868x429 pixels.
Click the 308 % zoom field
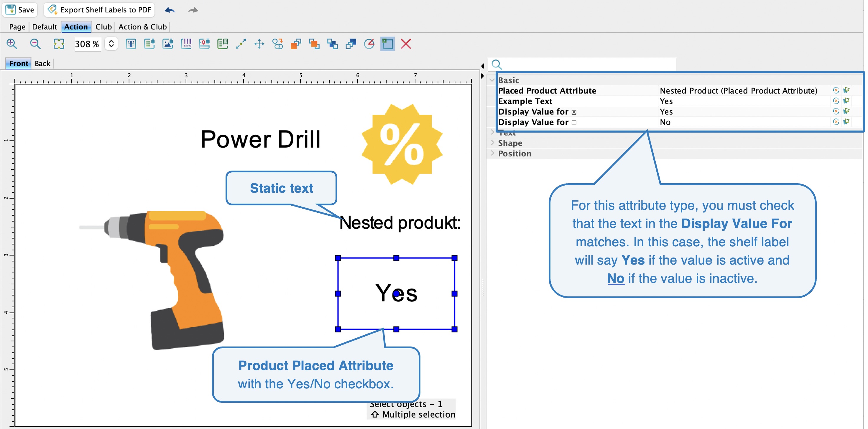87,44
